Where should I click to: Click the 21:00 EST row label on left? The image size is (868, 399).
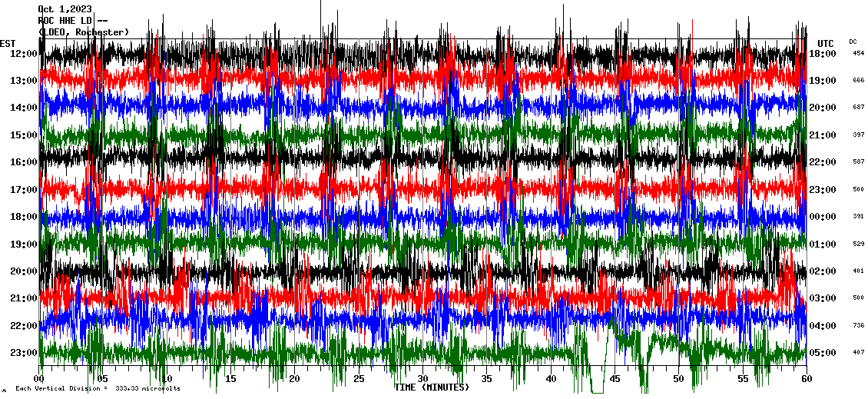[x=24, y=298]
